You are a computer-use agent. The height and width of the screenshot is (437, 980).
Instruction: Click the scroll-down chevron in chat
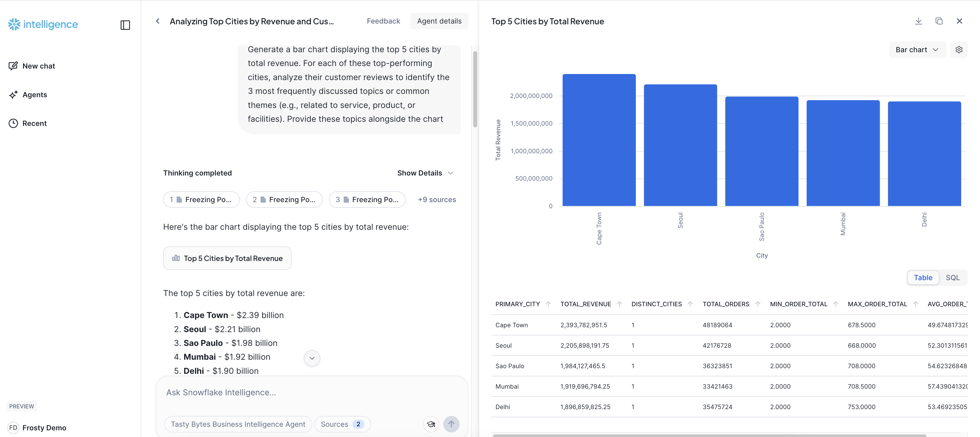pyautogui.click(x=312, y=358)
